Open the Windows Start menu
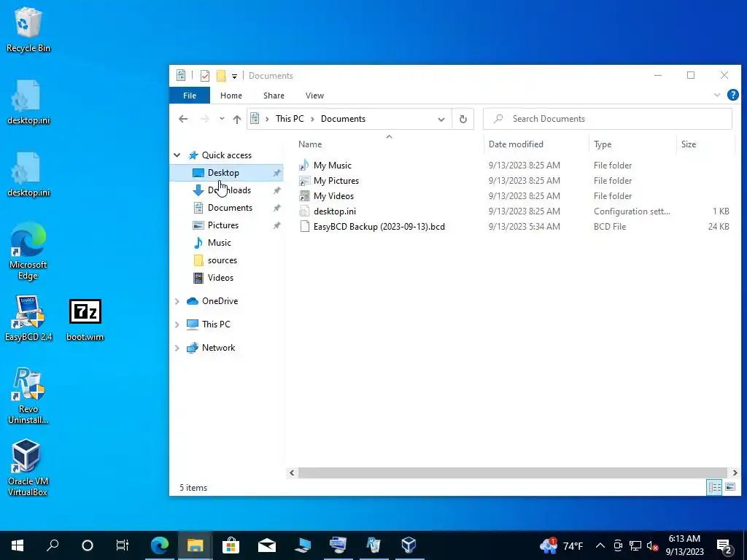Viewport: 747px width, 560px height. 18,545
